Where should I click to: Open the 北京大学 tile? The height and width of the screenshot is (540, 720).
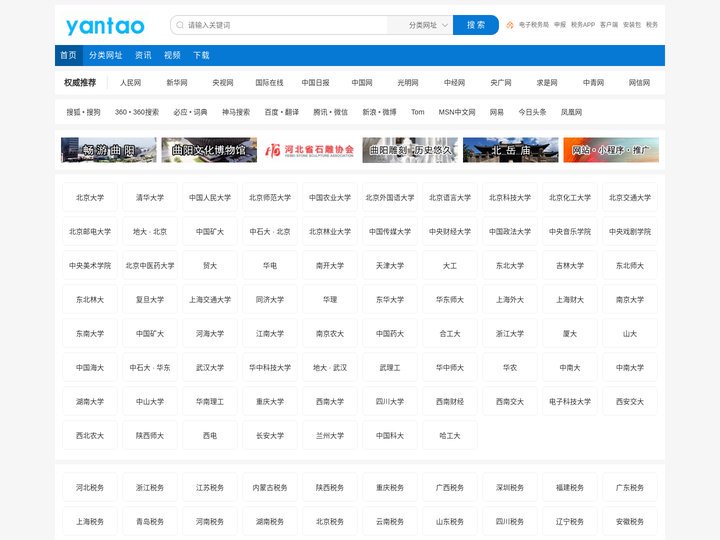[90, 197]
